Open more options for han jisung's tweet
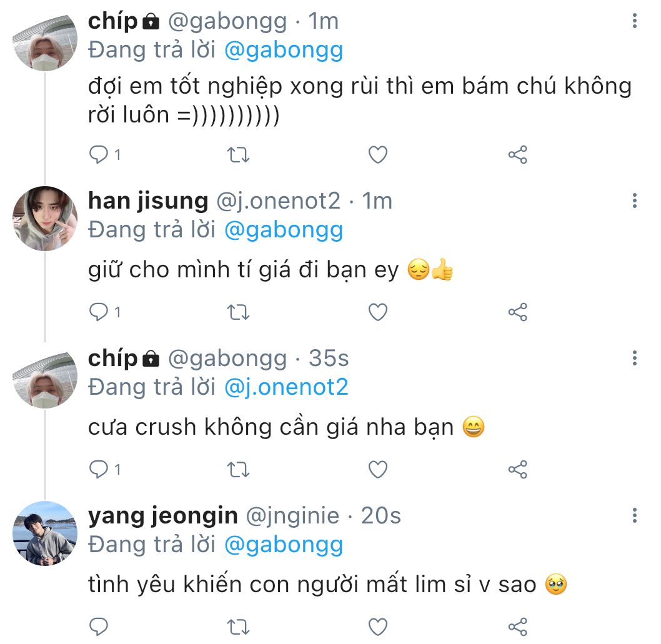Viewport: 661px width, 644px height. [x=635, y=201]
